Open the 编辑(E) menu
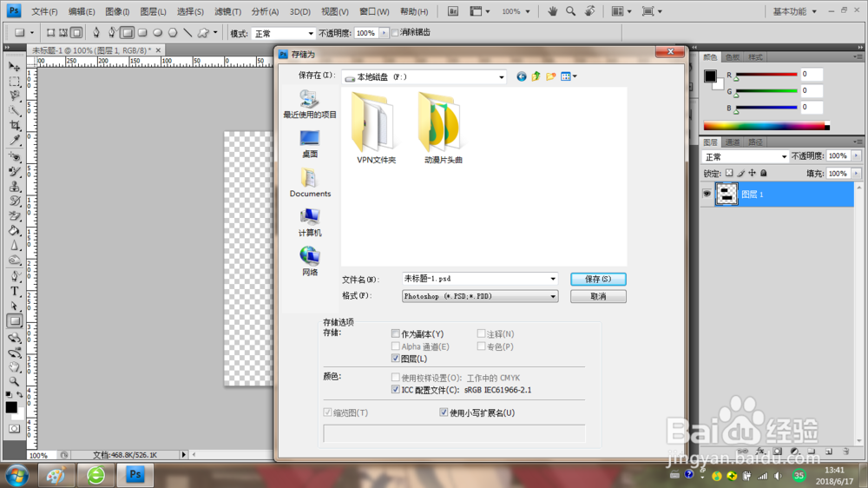 tap(82, 11)
